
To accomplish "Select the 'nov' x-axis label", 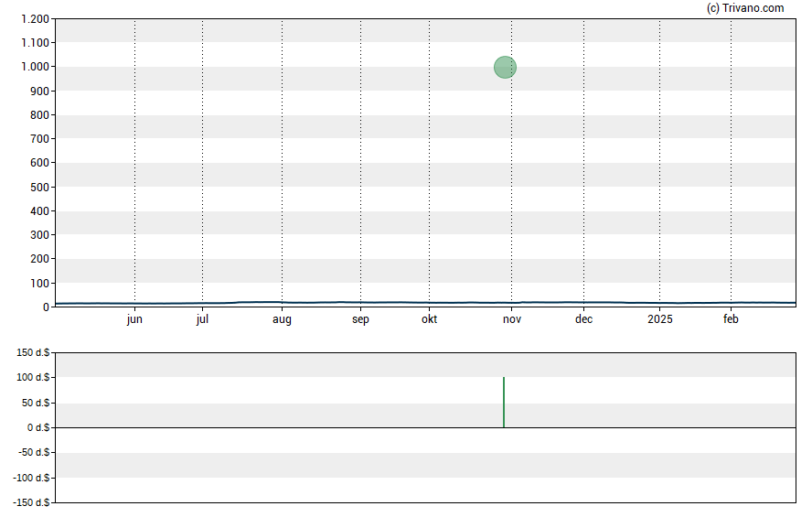I will click(x=512, y=319).
